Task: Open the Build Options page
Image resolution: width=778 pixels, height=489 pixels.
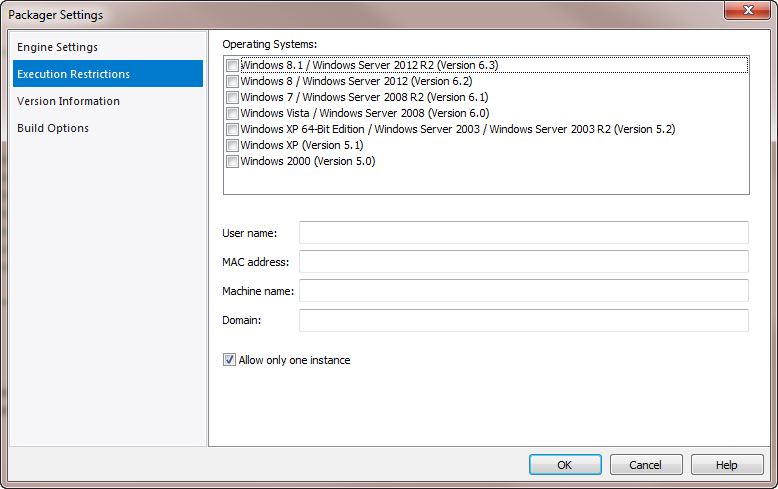Action: (x=108, y=128)
